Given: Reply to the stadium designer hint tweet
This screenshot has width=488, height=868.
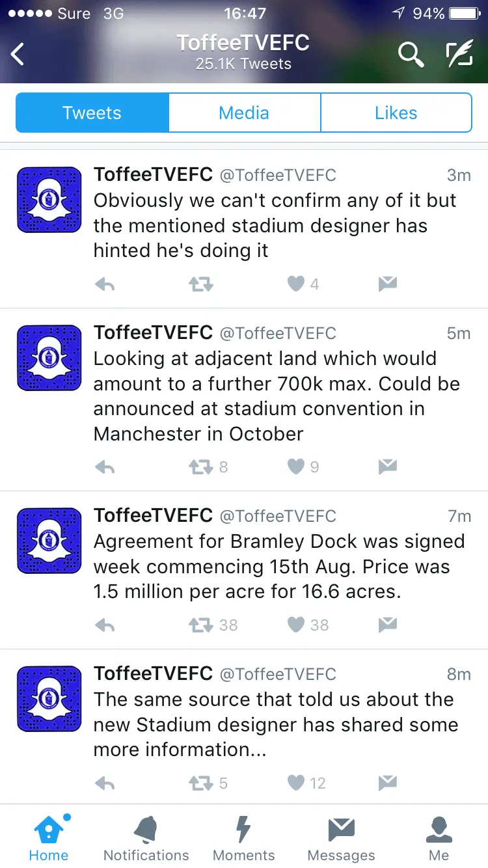Looking at the screenshot, I should tap(105, 284).
